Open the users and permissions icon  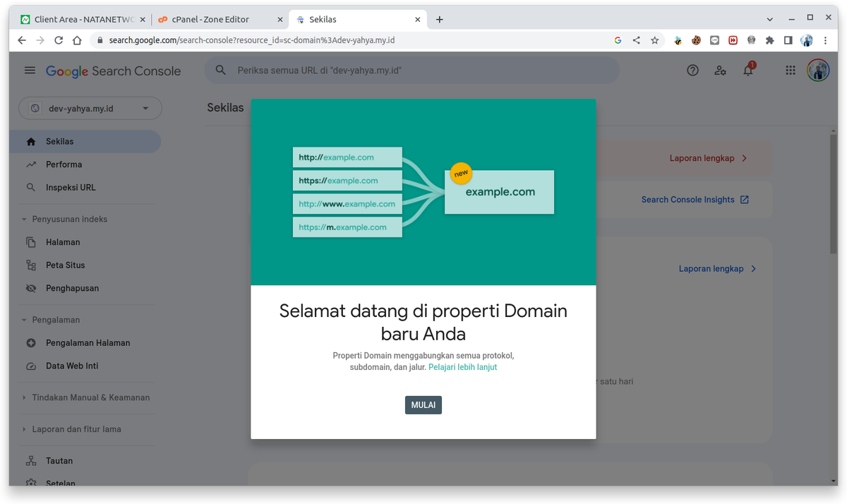720,71
